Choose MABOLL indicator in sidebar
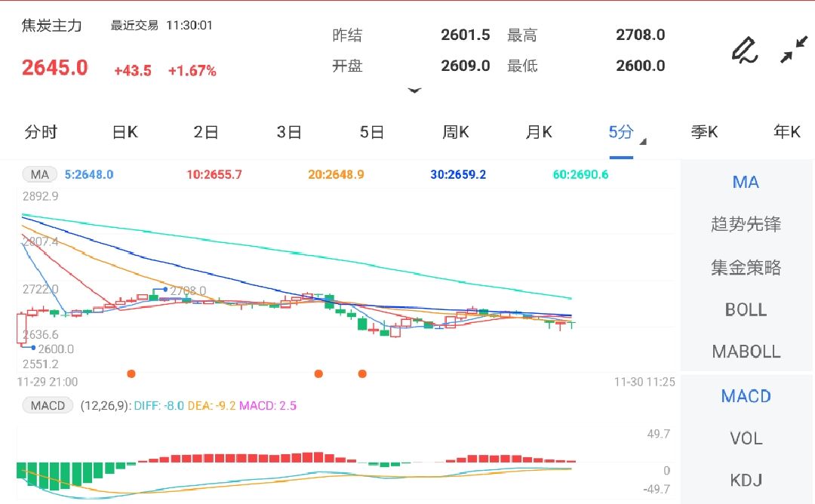This screenshot has width=815, height=504. click(746, 352)
